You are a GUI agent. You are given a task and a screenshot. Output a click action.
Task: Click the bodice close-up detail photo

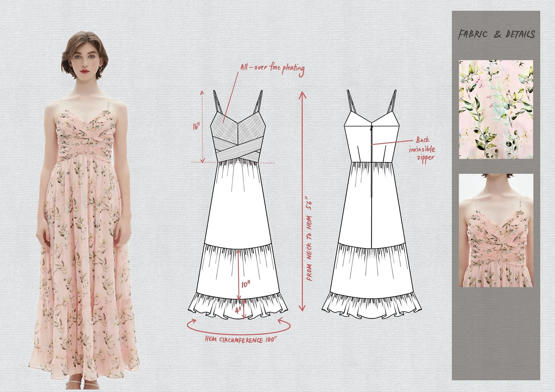pos(496,231)
